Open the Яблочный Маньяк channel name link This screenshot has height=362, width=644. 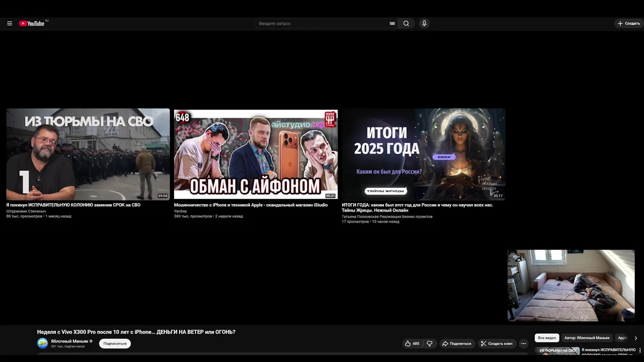pos(69,341)
